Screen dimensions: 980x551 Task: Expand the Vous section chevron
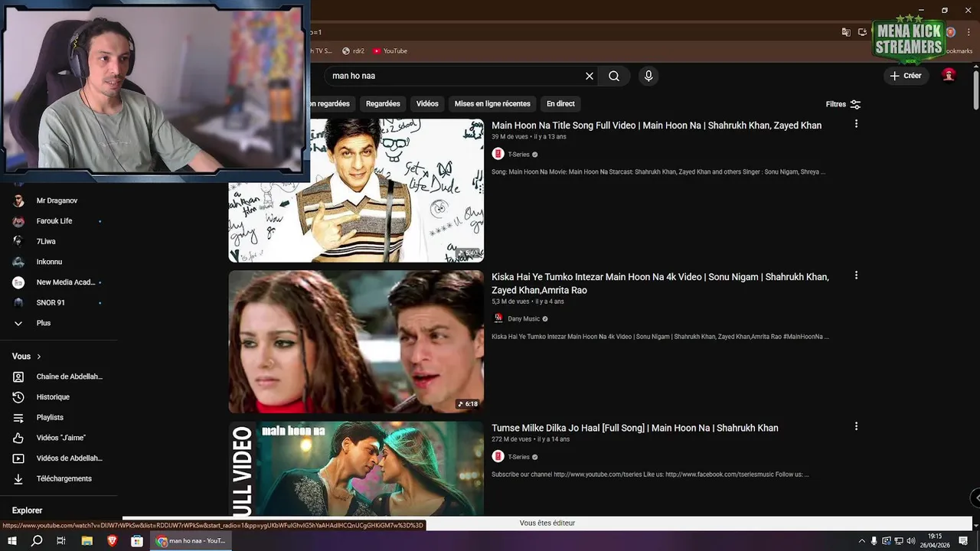click(x=39, y=357)
